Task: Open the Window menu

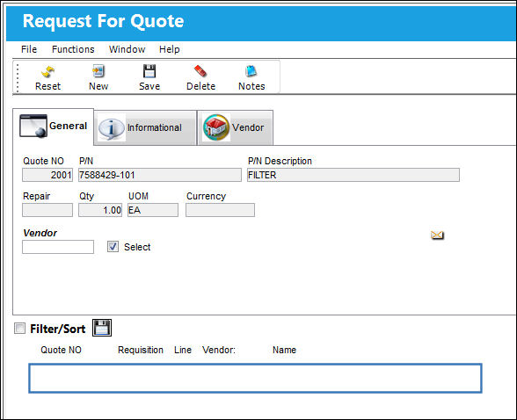Action: [x=127, y=49]
